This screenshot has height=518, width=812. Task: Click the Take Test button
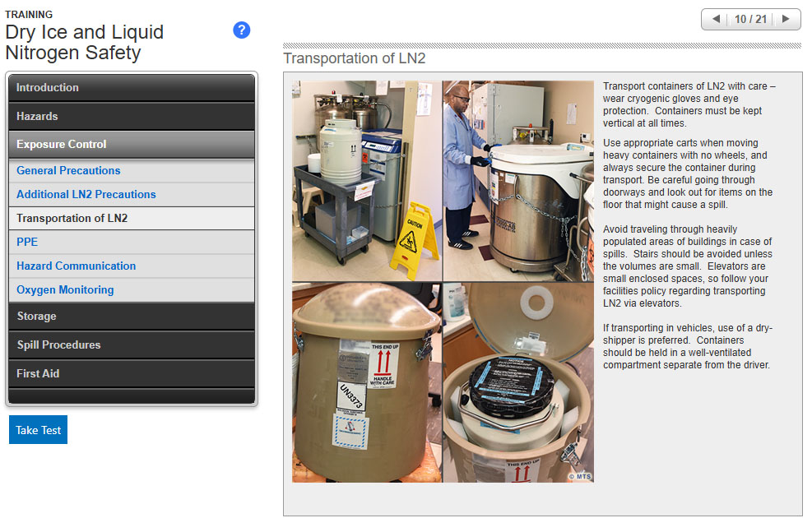(38, 430)
